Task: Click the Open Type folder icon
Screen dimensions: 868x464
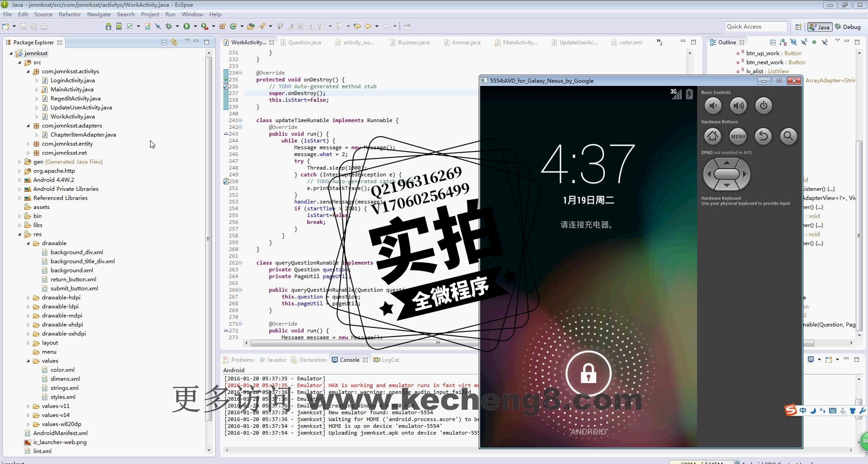Action: (251, 26)
